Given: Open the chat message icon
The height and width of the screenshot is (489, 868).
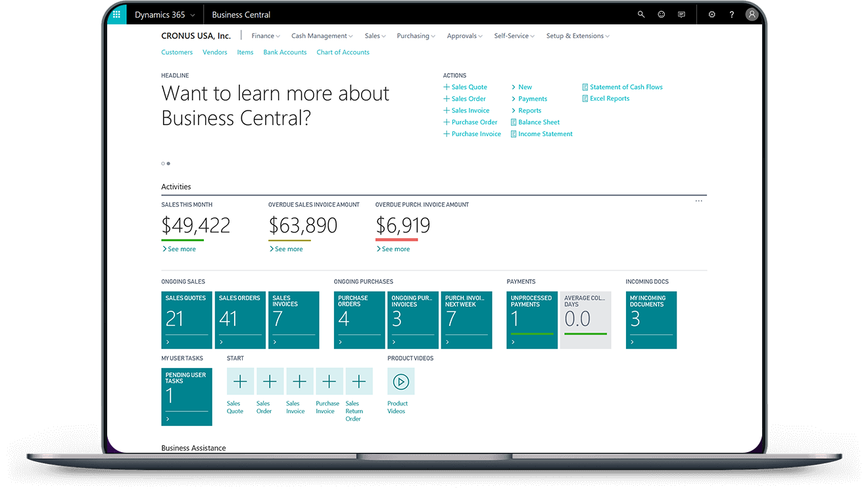Looking at the screenshot, I should pos(681,14).
